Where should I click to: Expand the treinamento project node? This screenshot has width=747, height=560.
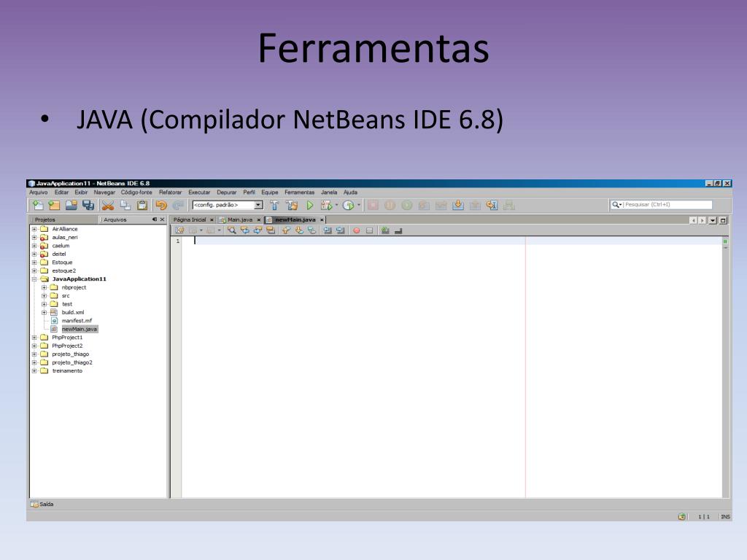click(34, 371)
